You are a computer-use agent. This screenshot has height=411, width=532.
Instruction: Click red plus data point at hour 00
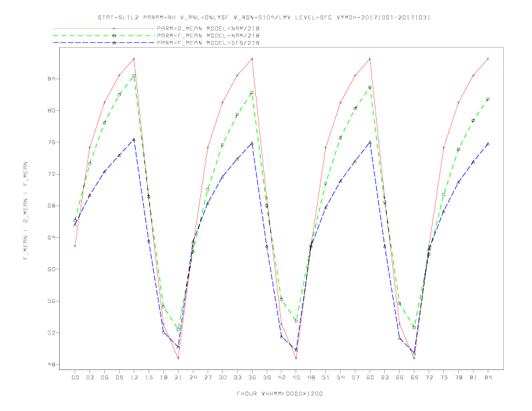(x=75, y=246)
